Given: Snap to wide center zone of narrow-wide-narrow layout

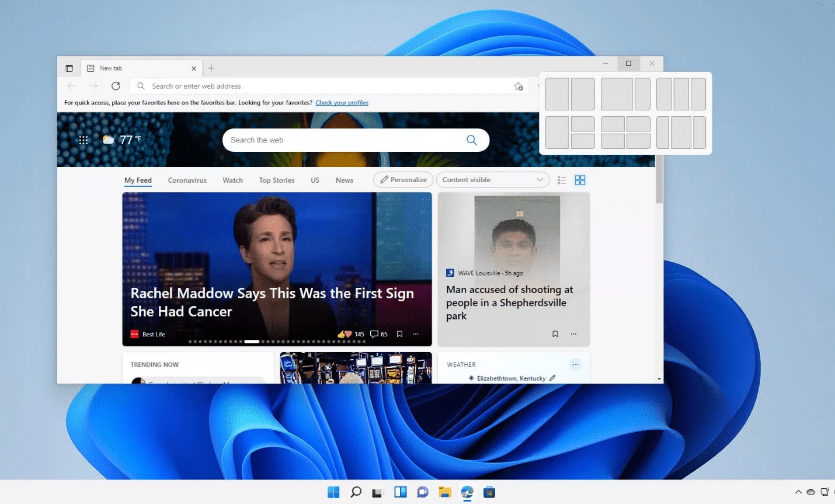Looking at the screenshot, I should (681, 133).
